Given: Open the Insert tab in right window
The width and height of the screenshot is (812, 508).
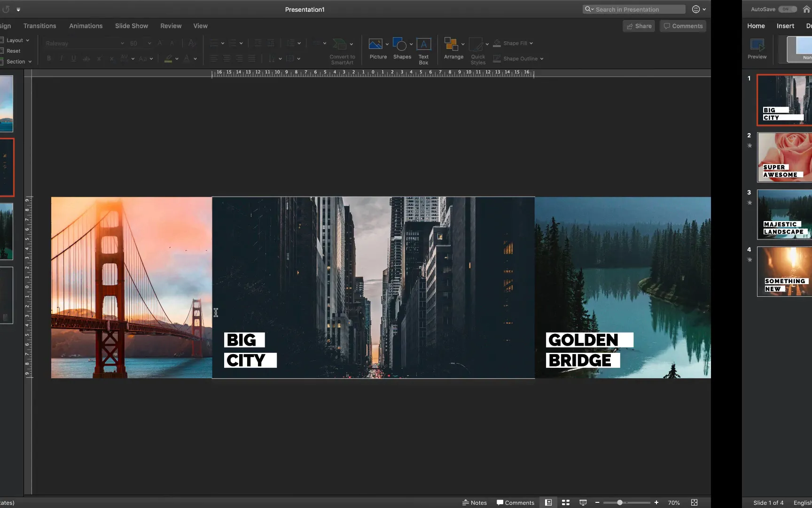Looking at the screenshot, I should [x=785, y=26].
